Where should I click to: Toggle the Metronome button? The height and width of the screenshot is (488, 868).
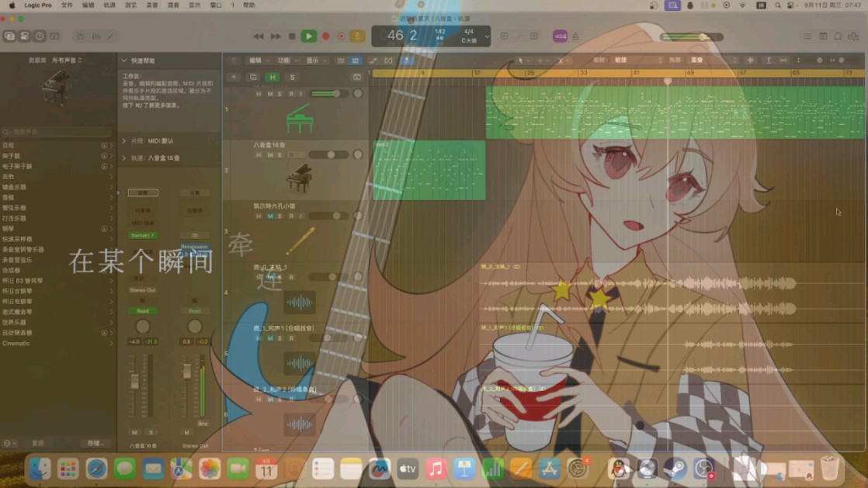(x=576, y=36)
